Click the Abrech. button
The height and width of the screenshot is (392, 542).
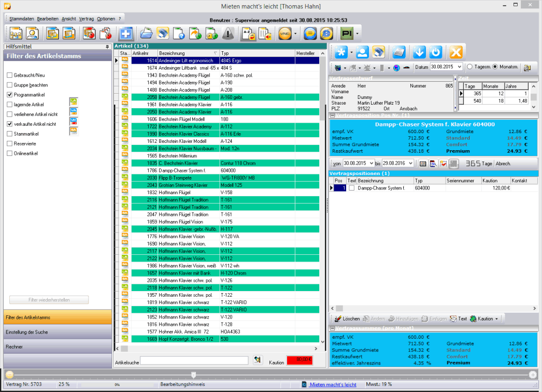[x=503, y=164]
